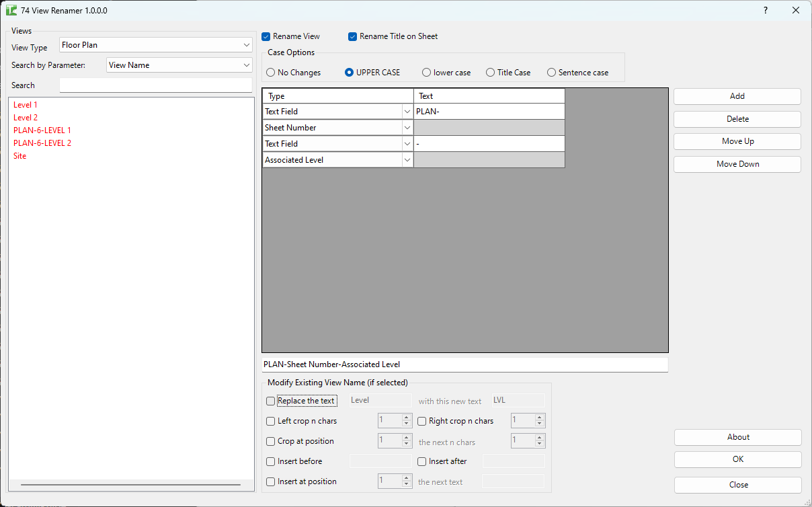Disable Rename Title on Sheet
The image size is (812, 507).
coord(352,36)
